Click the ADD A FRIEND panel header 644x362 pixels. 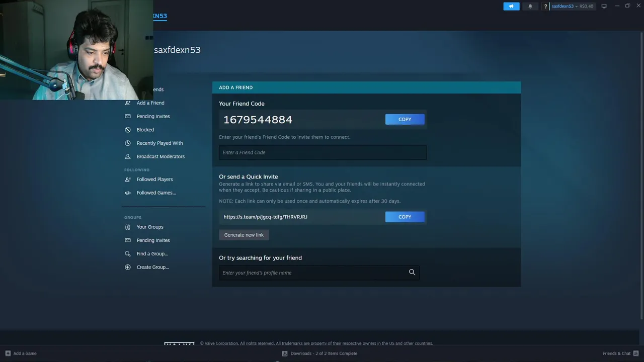pos(366,87)
